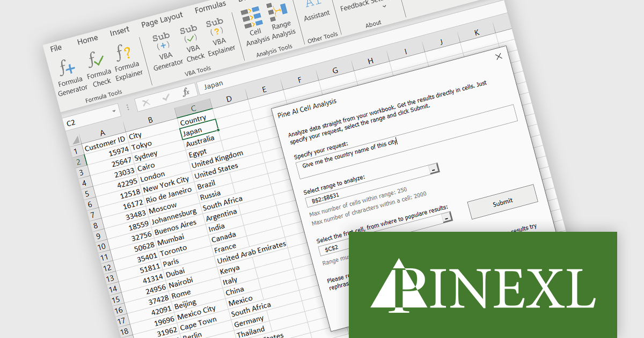Collapse dialog via range-to-analyze selector button
This screenshot has width=644, height=338.
tap(434, 170)
